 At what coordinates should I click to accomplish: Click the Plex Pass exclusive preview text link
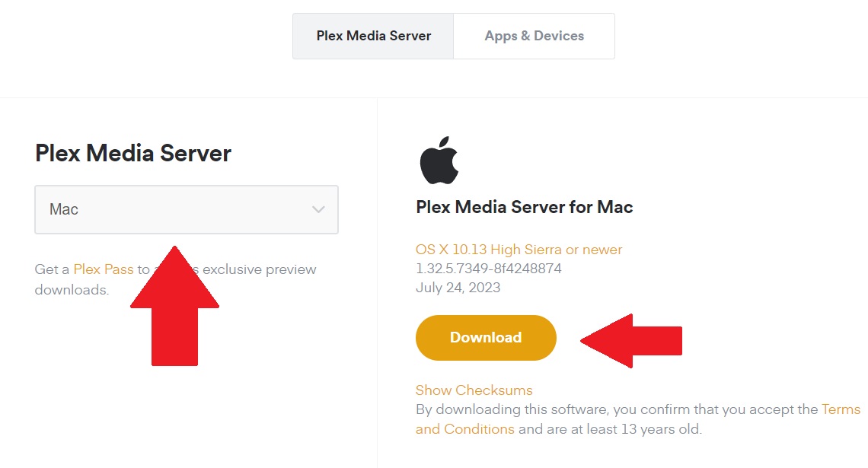pyautogui.click(x=103, y=269)
